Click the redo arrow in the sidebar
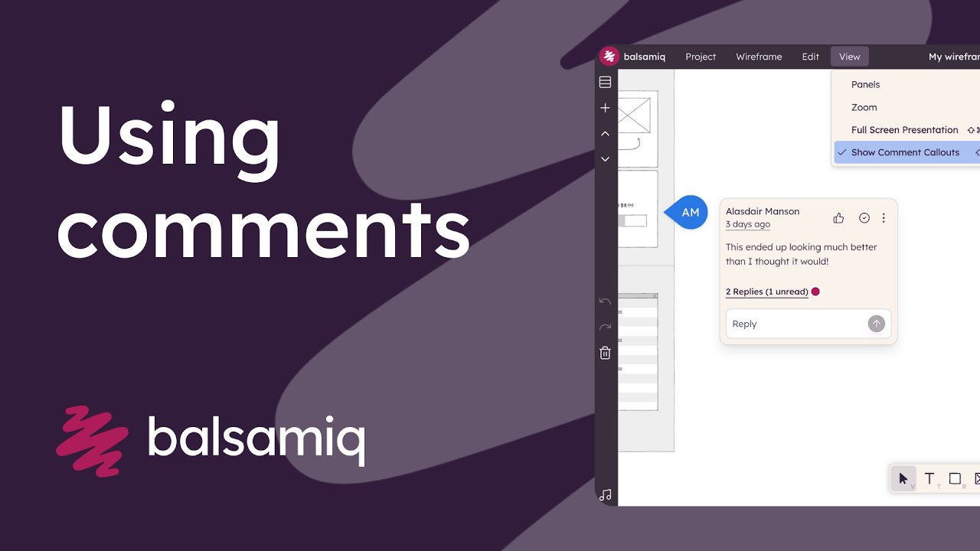This screenshot has height=551, width=980. click(605, 327)
